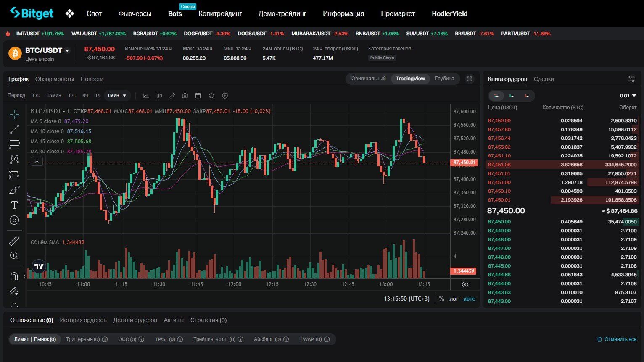
Task: Switch chart to Глубина view
Action: point(444,79)
